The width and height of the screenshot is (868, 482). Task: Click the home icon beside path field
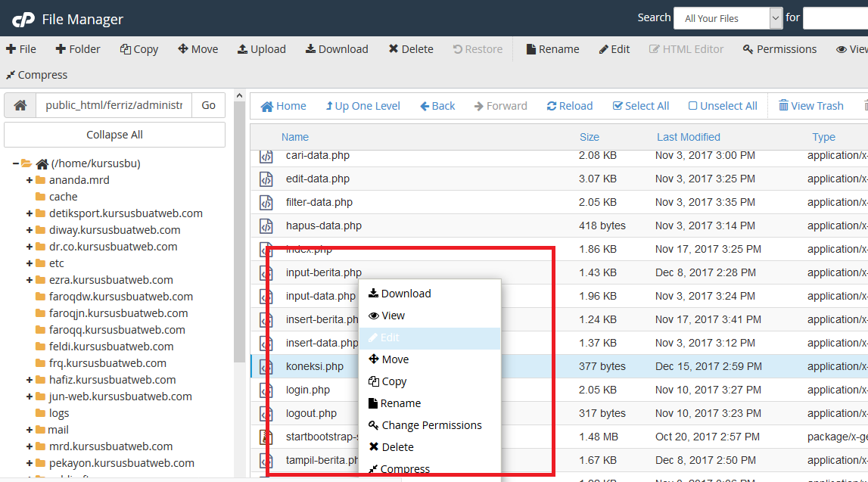coord(20,105)
